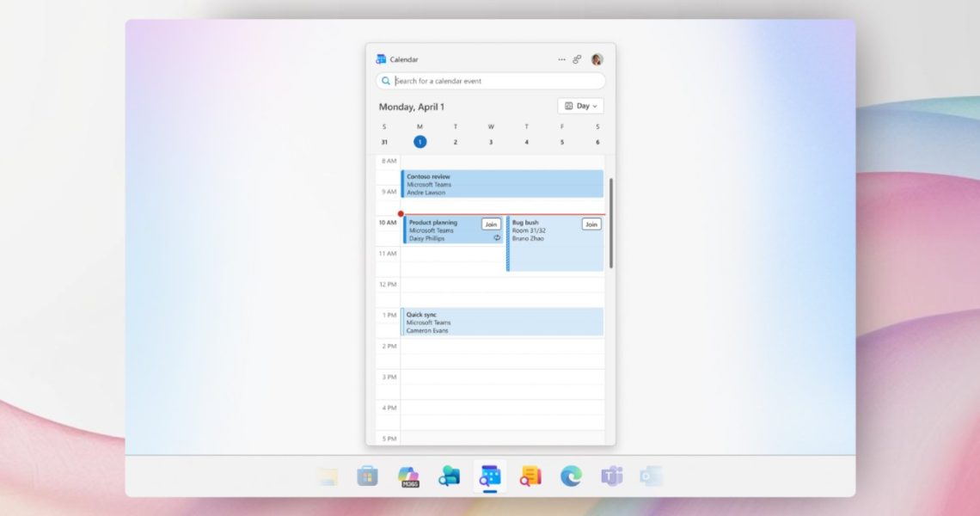Viewport: 980px width, 516px height.
Task: Open the user profile avatar
Action: [597, 59]
